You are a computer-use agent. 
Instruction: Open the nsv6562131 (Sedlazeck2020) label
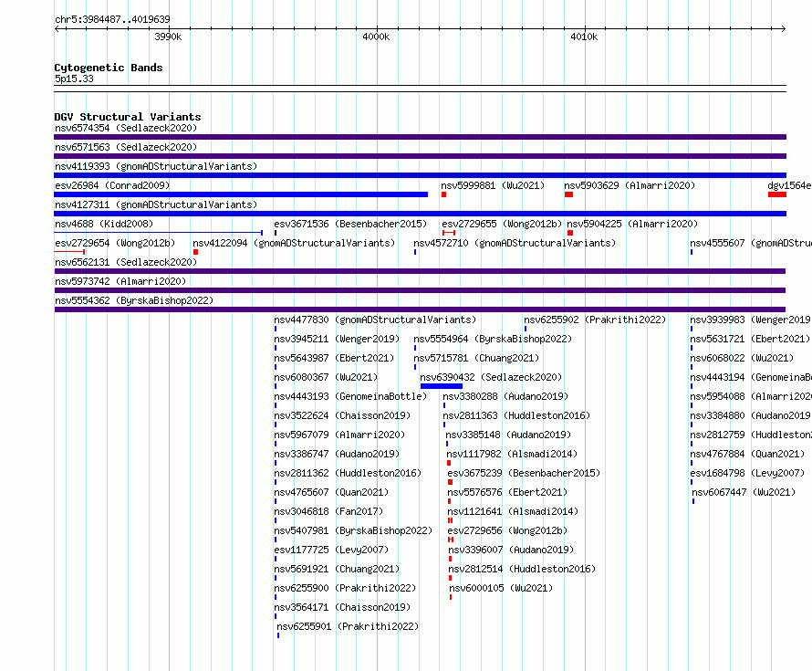(x=126, y=262)
